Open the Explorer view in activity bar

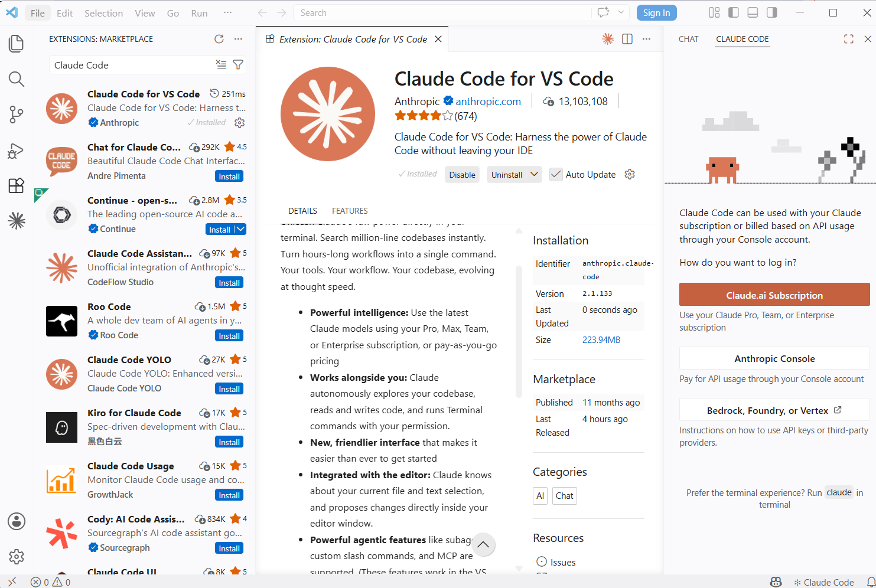17,44
